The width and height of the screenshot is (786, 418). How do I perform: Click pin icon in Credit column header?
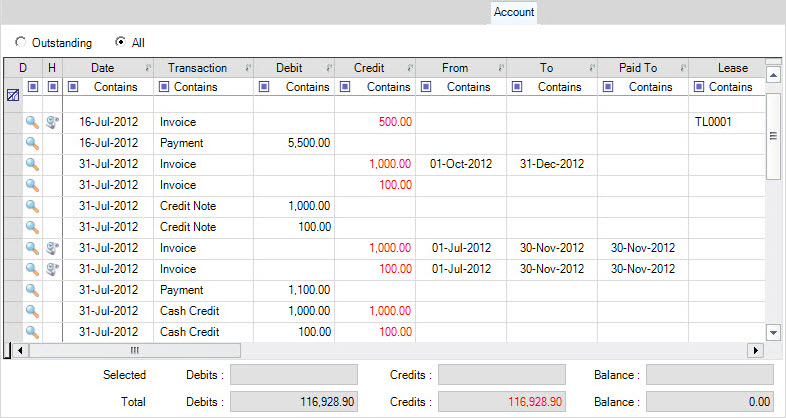[410, 68]
